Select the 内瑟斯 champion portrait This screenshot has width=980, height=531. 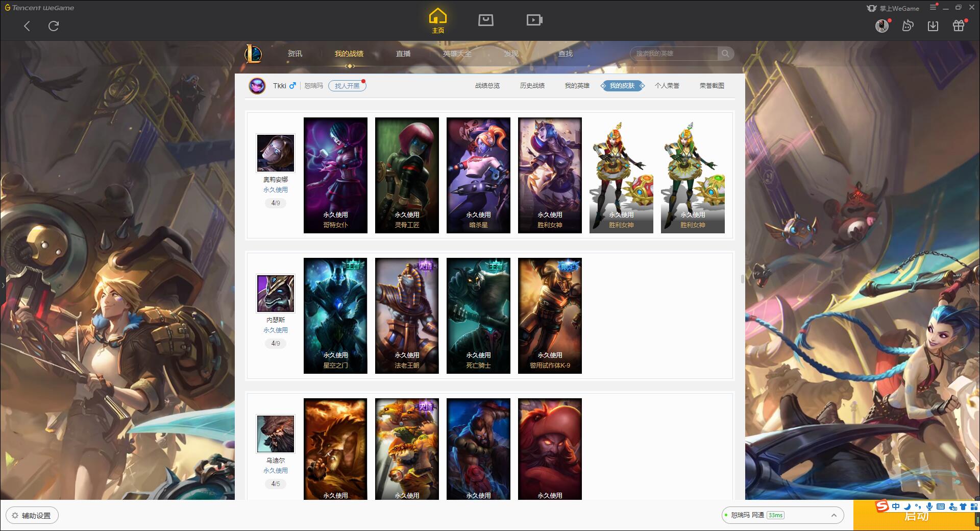point(276,294)
